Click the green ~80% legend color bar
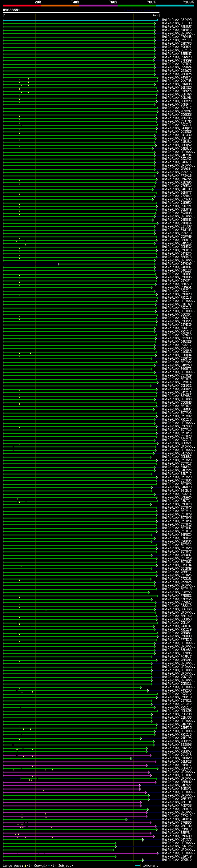 pos(137,6)
